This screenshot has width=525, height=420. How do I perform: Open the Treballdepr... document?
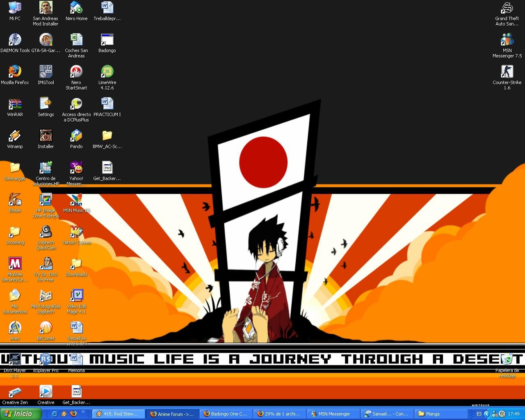click(107, 11)
